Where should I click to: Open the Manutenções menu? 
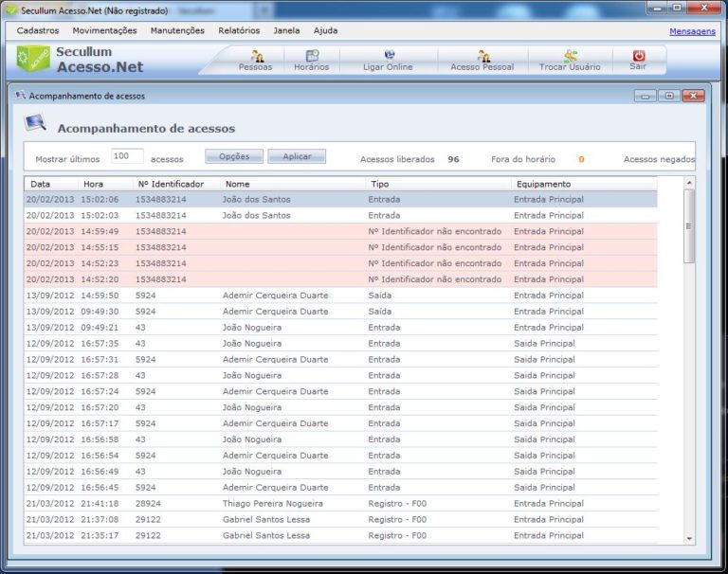tap(177, 30)
